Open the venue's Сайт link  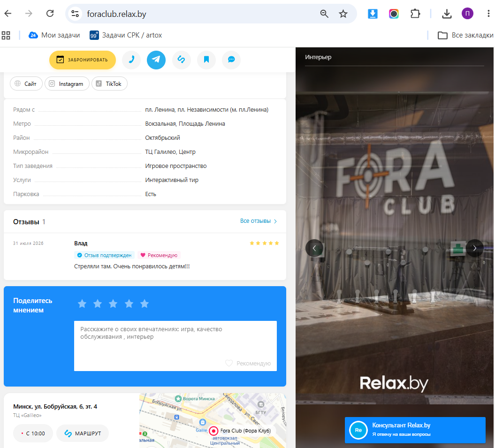pyautogui.click(x=26, y=84)
